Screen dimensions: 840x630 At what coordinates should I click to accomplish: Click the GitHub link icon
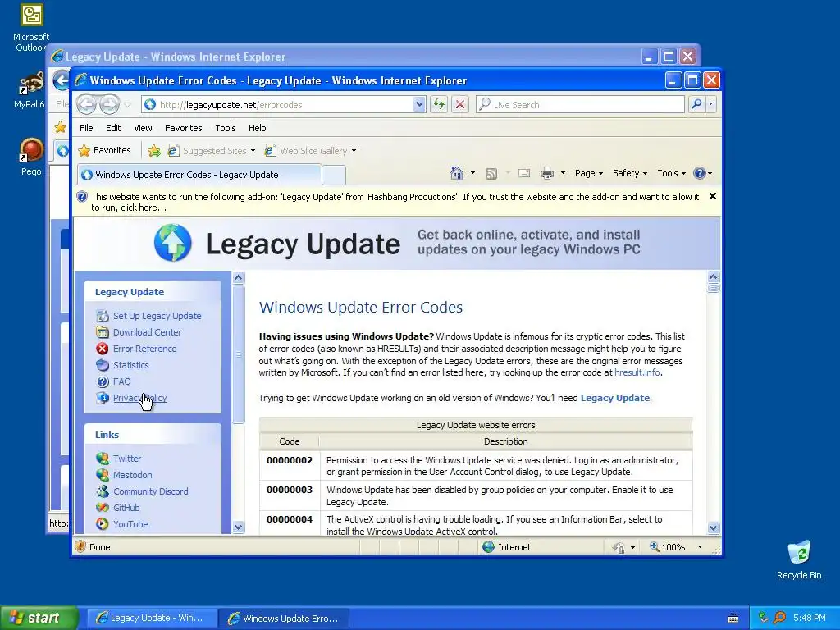(103, 507)
